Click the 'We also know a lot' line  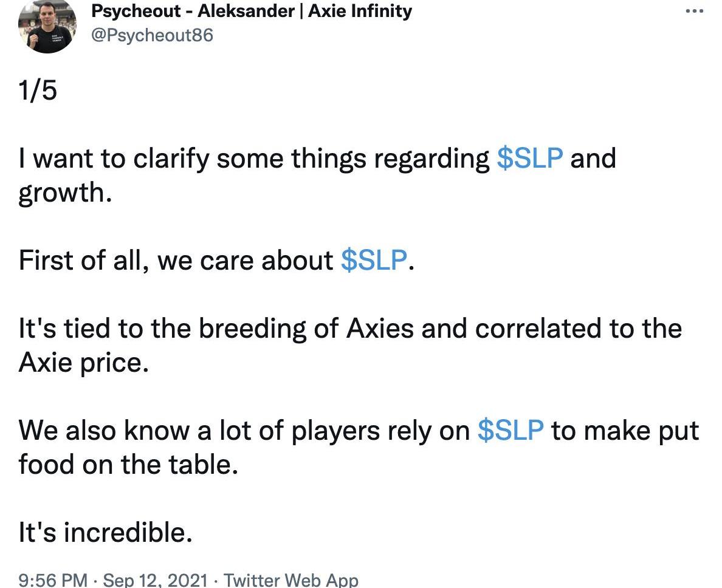(x=243, y=430)
